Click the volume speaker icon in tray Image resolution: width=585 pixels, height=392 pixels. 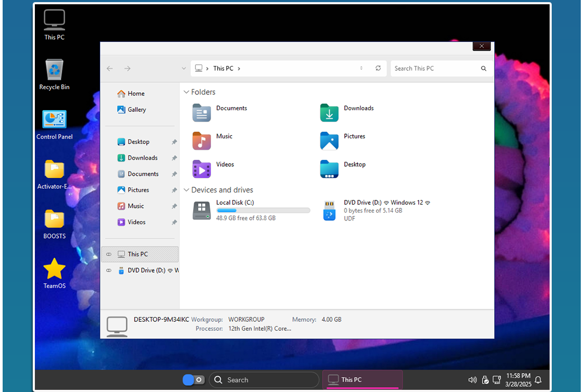(473, 380)
